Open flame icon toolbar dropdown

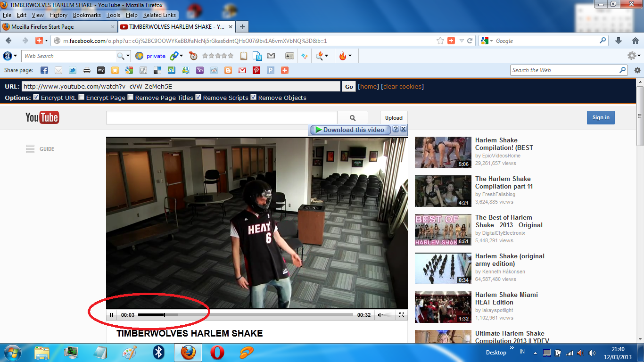(345, 56)
